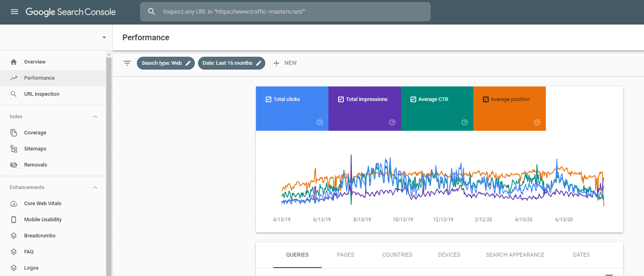Click the Performance trend icon
This screenshot has width=644, height=276.
14,78
